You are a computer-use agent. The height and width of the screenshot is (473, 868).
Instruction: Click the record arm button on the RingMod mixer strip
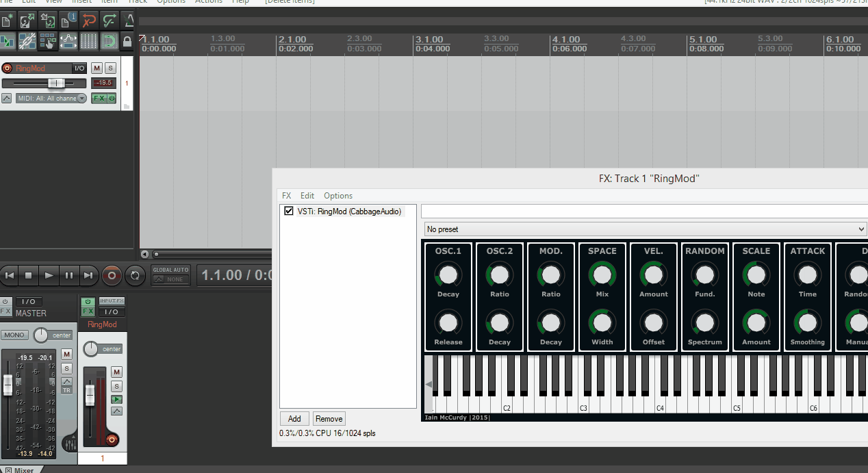tap(112, 439)
